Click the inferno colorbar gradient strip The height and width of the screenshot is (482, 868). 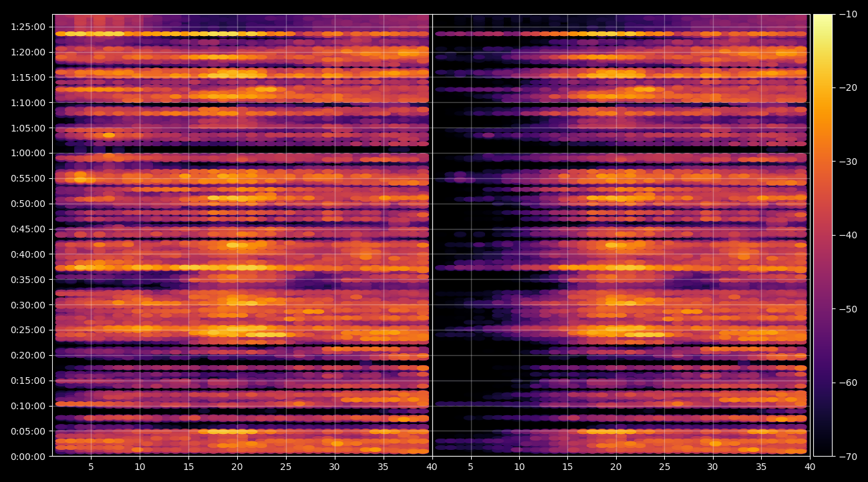(823, 235)
